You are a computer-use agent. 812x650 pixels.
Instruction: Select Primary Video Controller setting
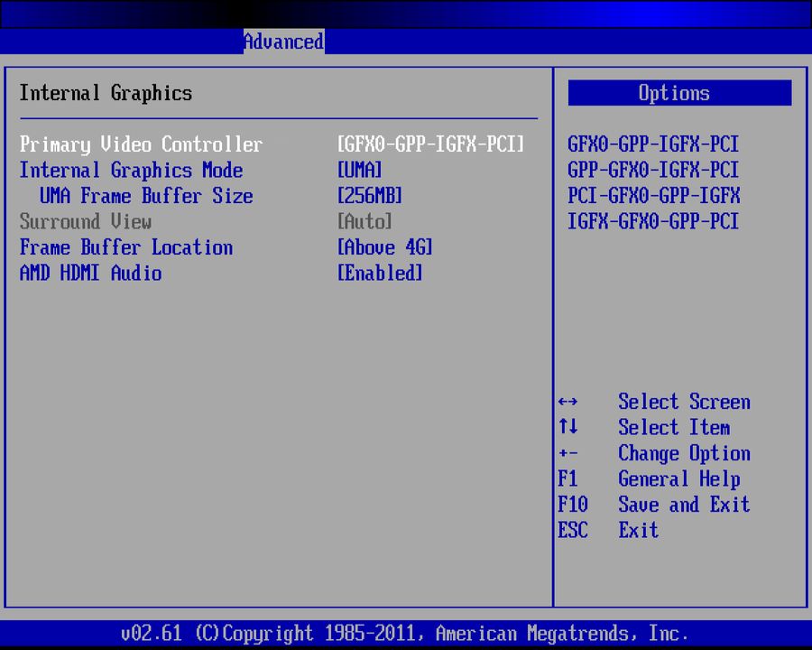[x=141, y=144]
